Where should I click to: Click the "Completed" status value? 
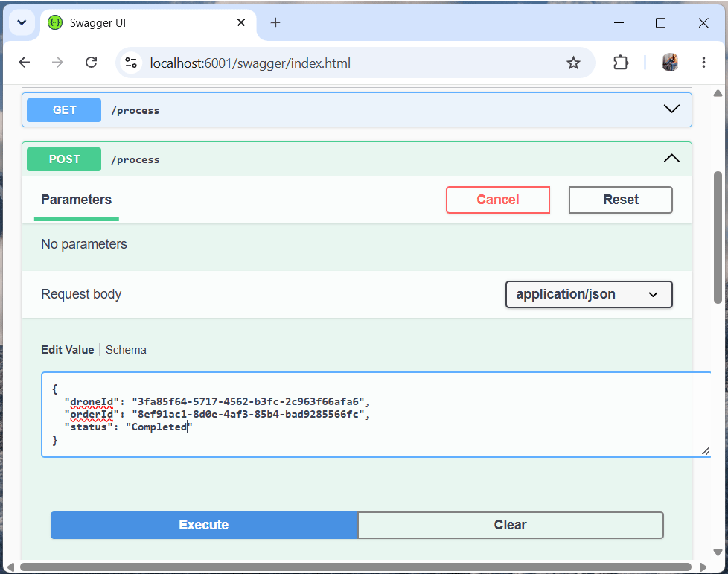point(159,427)
